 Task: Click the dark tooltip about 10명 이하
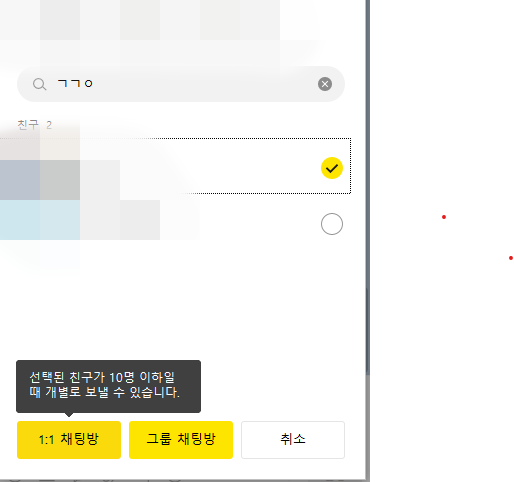coord(108,386)
